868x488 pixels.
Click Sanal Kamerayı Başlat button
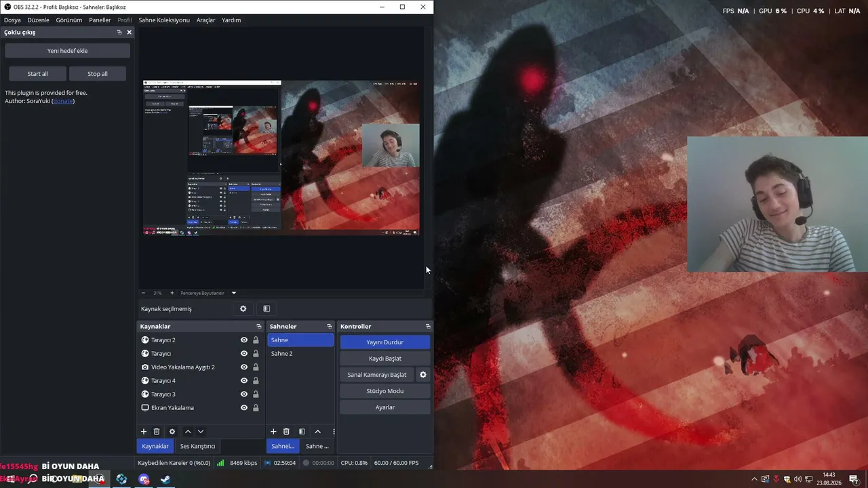tap(377, 375)
